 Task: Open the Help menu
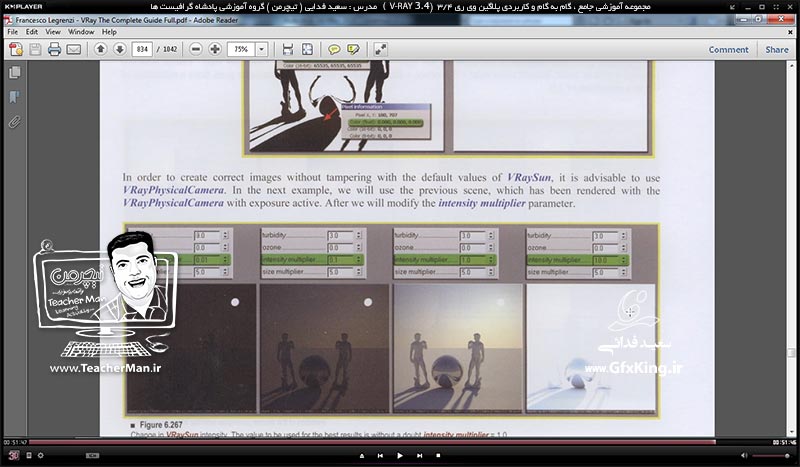tap(109, 32)
